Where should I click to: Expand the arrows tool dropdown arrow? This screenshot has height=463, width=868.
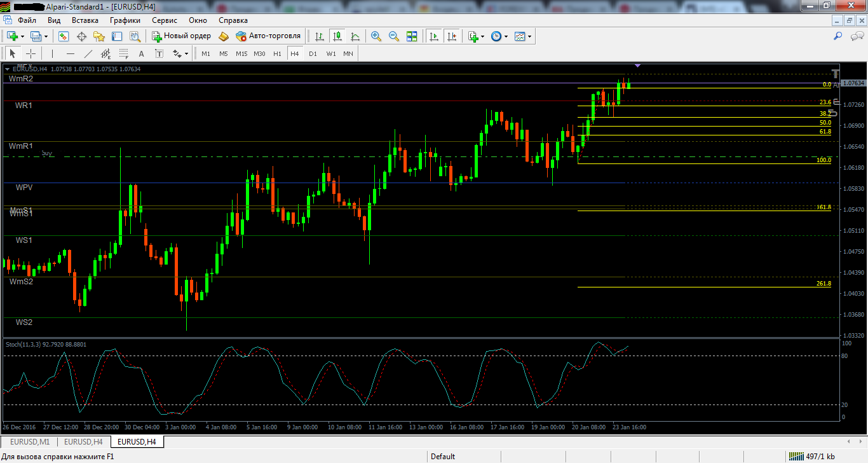186,53
